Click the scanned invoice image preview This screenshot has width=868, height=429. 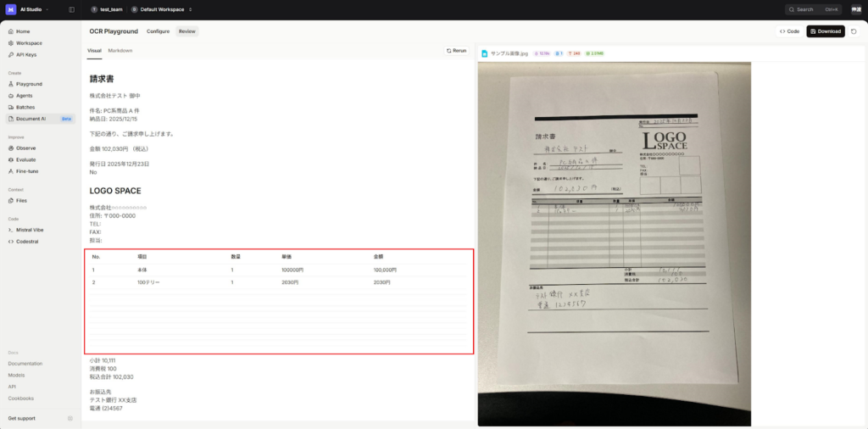615,243
